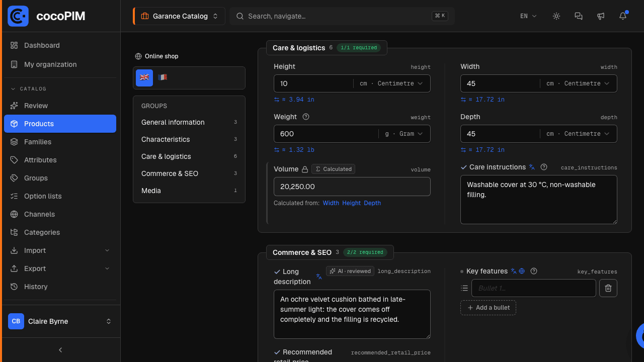
Task: Jump to the Media group
Action: pos(189,191)
